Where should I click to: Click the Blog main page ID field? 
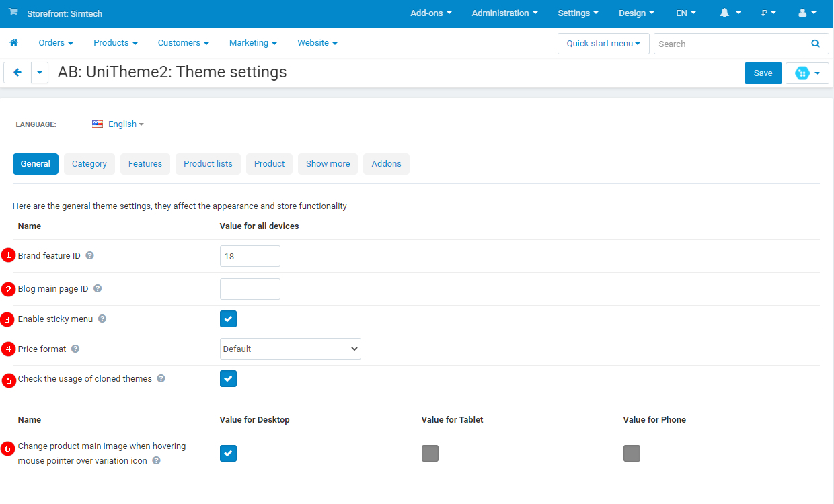(250, 289)
